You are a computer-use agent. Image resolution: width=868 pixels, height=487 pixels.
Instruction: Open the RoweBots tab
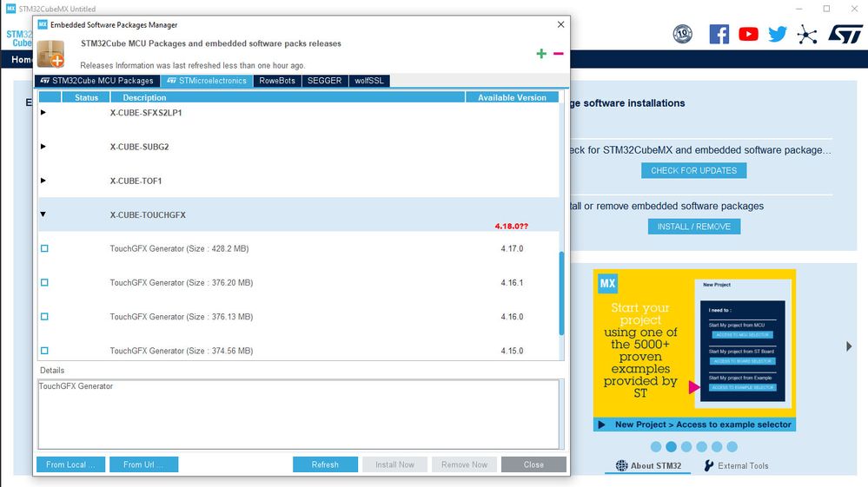(277, 81)
